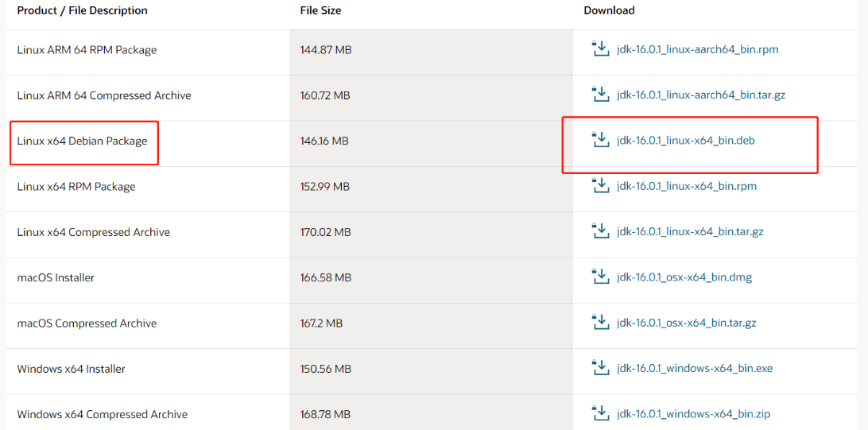Download jdk-16.0.1_linux-x64_bin.deb package link
This screenshot has height=430, width=868.
click(x=685, y=141)
